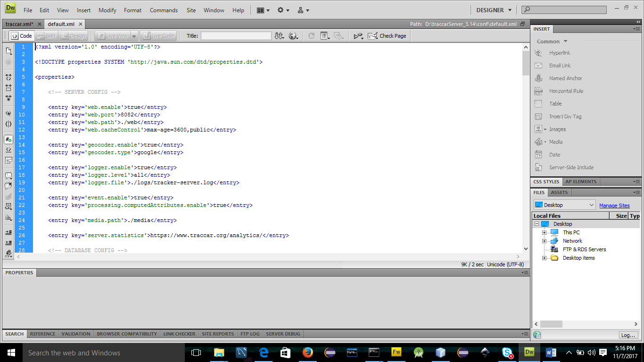Click the Open Documents icon in coding toolbar
The height and width of the screenshot is (362, 644).
[x=8, y=50]
